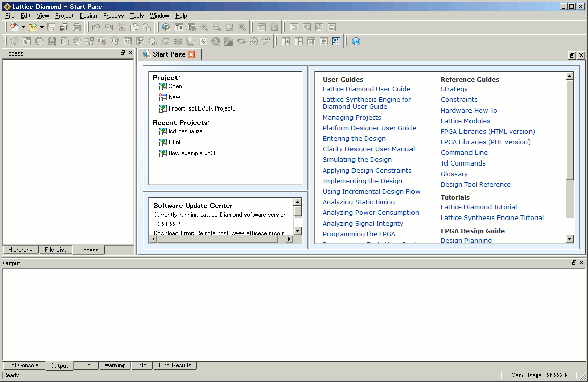Switch to the Tcl Console tab
Image resolution: width=588 pixels, height=382 pixels.
point(23,365)
